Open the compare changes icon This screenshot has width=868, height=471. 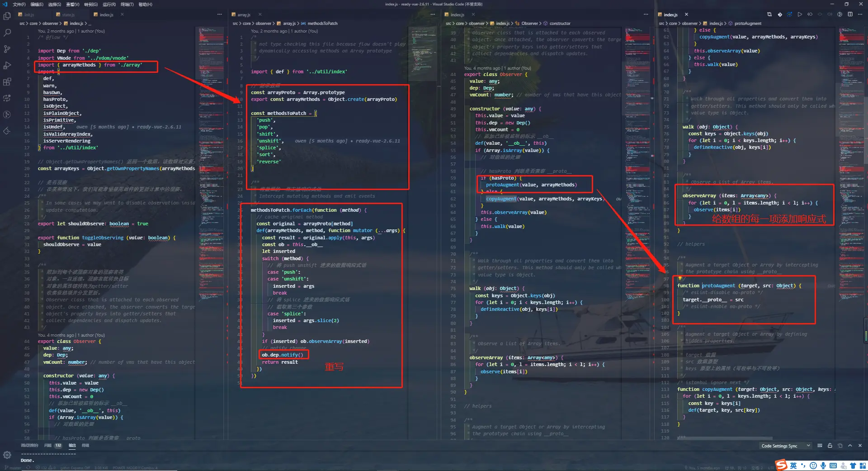(x=769, y=14)
